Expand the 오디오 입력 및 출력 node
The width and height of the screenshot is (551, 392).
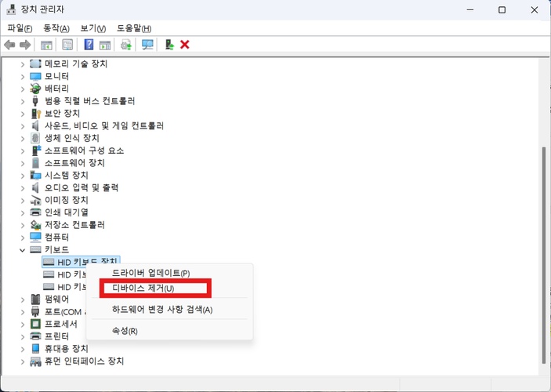coord(23,188)
